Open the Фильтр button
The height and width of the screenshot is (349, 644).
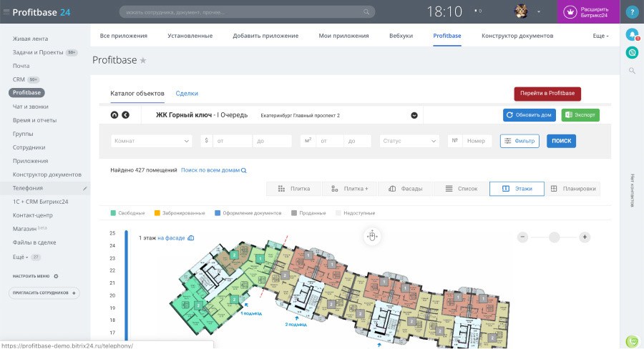[x=519, y=141]
